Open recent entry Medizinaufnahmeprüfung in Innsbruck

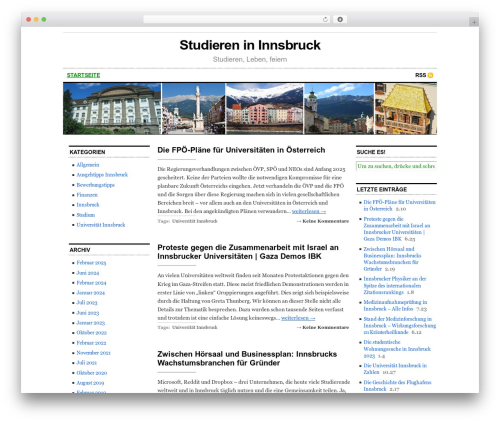point(395,305)
